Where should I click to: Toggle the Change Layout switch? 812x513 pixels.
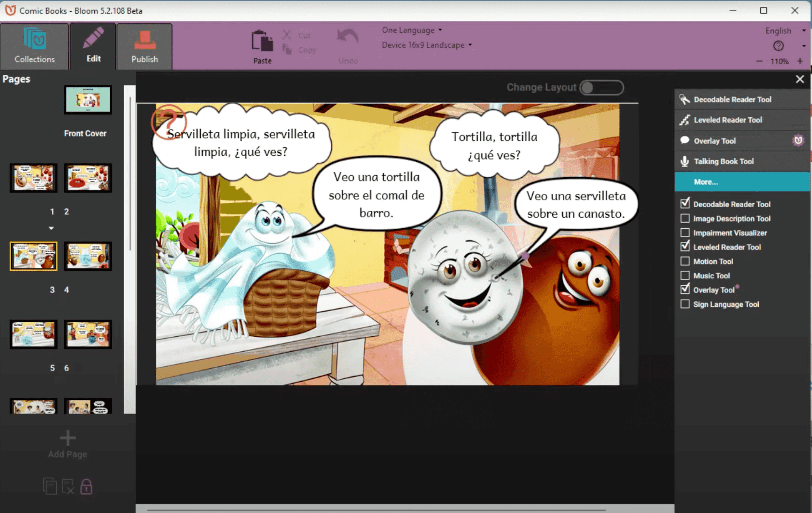click(602, 88)
